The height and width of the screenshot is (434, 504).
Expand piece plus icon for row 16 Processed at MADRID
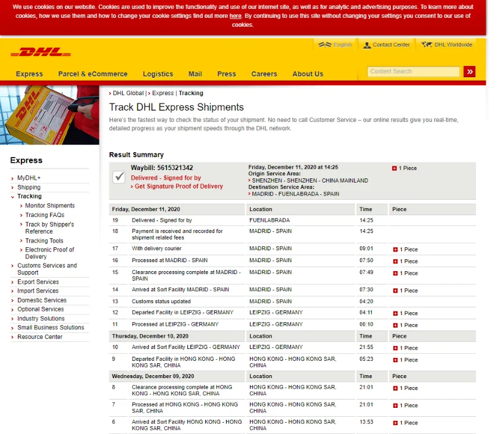click(395, 262)
